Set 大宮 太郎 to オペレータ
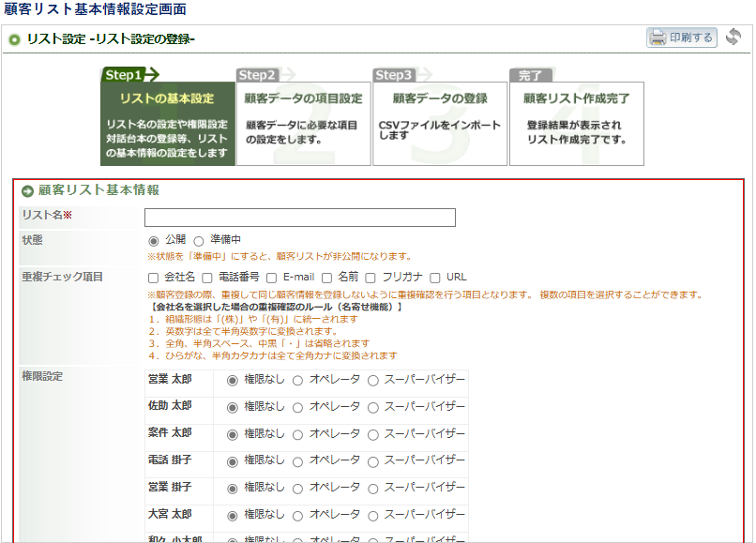Viewport: 756px width, 543px height. [298, 516]
